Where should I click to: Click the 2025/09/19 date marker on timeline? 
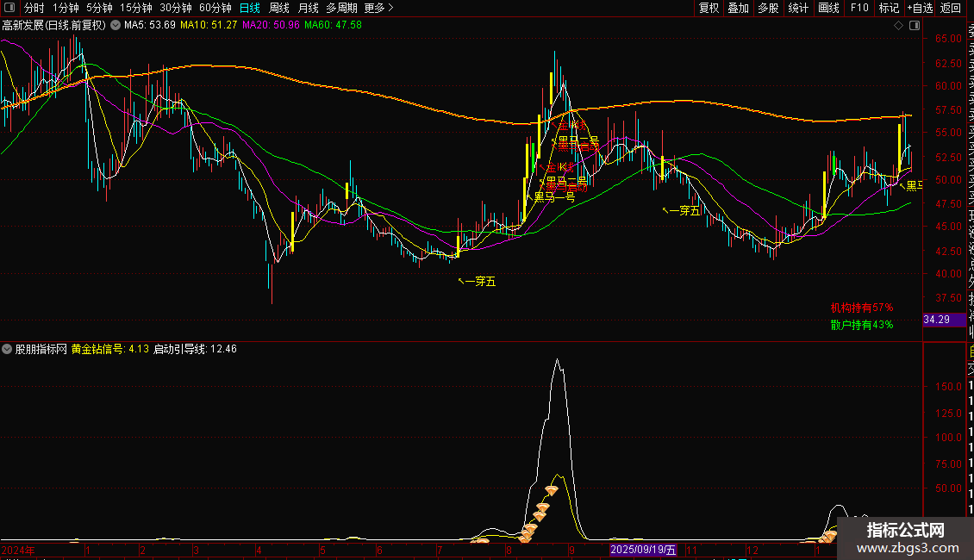642,549
